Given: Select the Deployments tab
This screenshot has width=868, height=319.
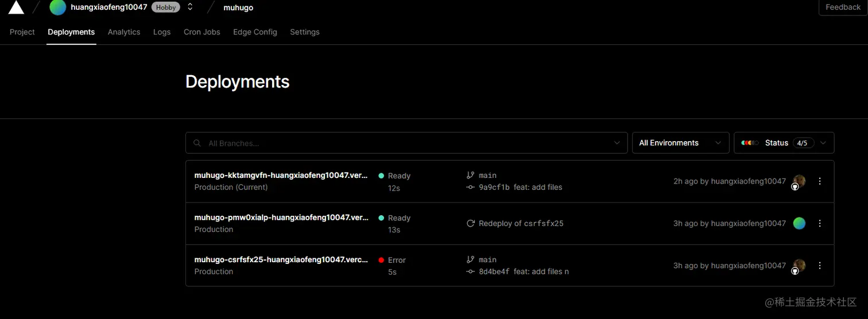Looking at the screenshot, I should [71, 32].
